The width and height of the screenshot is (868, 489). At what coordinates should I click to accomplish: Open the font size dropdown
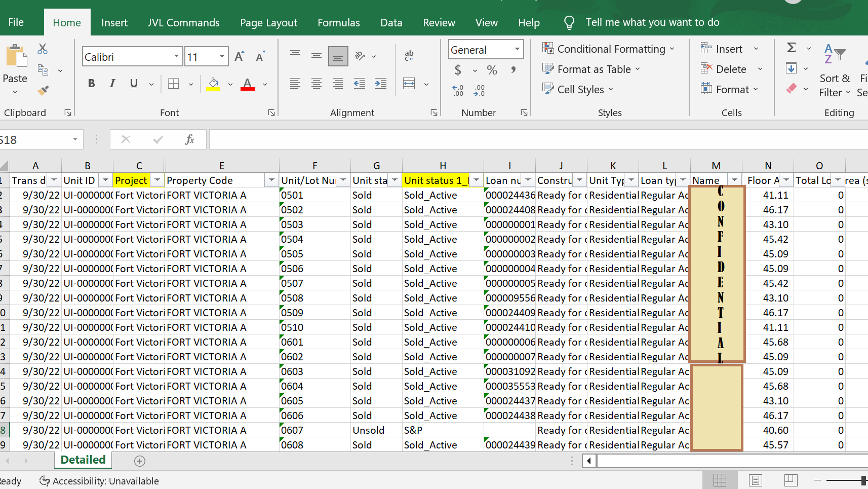click(x=222, y=56)
